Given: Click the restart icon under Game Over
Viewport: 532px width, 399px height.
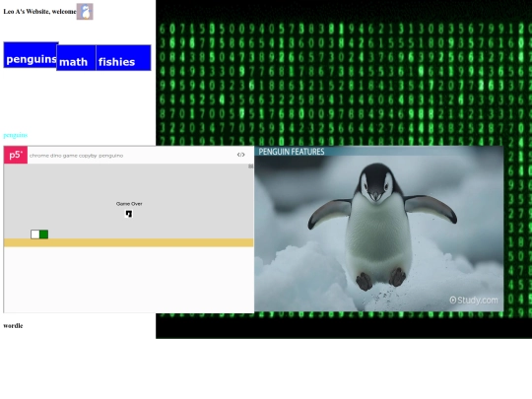Looking at the screenshot, I should [x=129, y=214].
